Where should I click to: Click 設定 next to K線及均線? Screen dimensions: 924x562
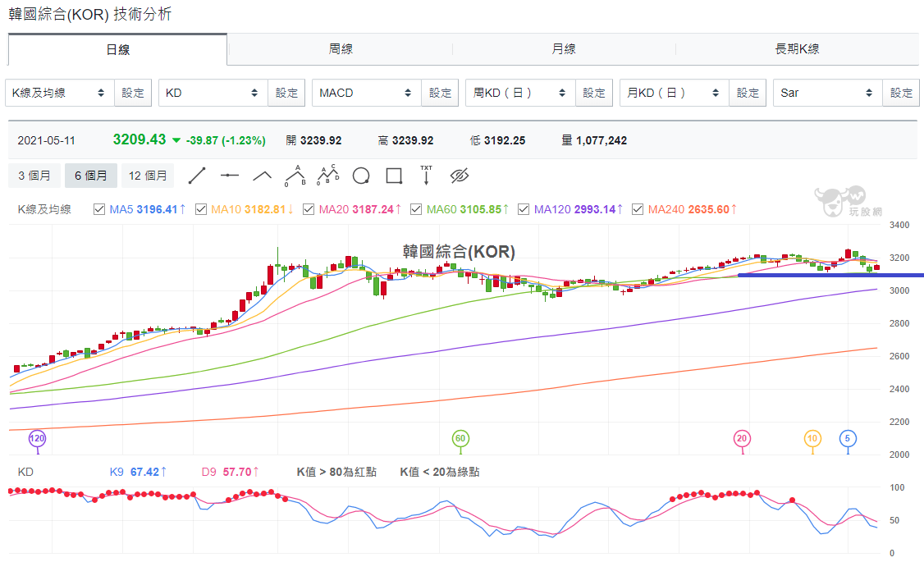pyautogui.click(x=133, y=93)
